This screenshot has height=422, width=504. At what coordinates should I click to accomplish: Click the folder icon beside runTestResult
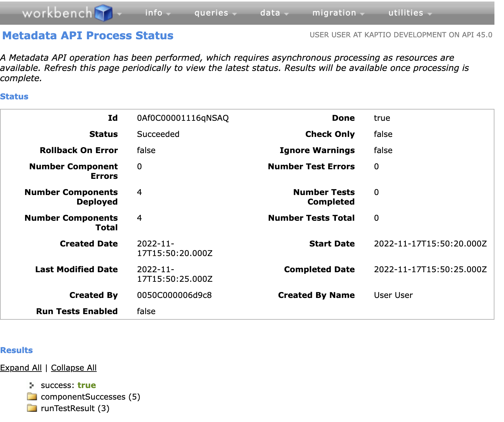[31, 408]
